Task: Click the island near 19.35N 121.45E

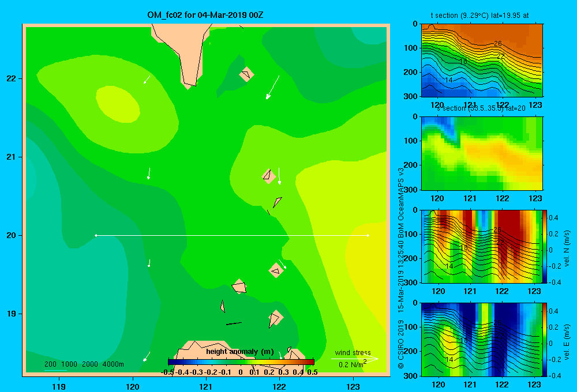Action: click(x=239, y=286)
